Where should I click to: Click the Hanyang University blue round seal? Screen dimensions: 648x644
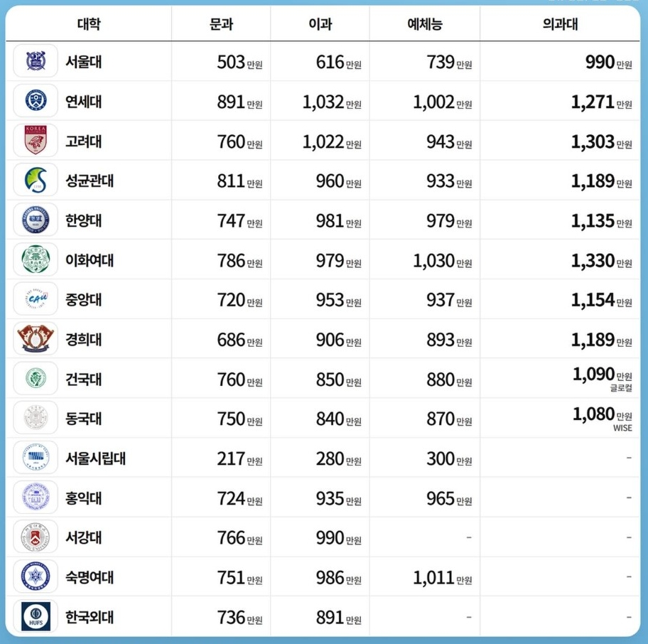click(36, 220)
